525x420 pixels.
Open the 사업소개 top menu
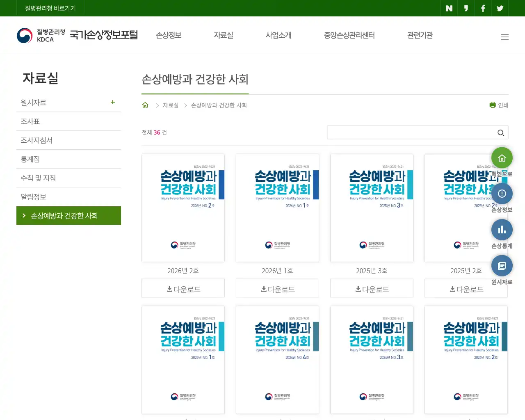[x=278, y=35]
